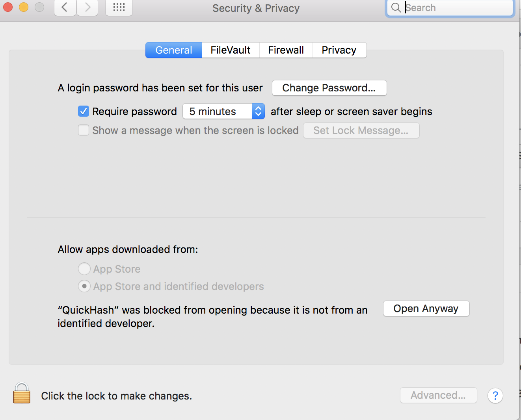
Task: Go back with the left chevron arrow
Action: 65,7
